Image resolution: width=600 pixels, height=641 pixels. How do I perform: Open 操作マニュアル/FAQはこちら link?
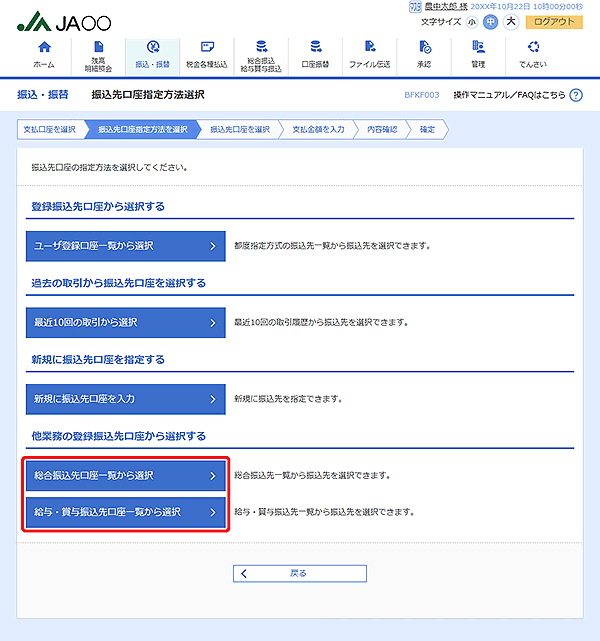tap(509, 95)
